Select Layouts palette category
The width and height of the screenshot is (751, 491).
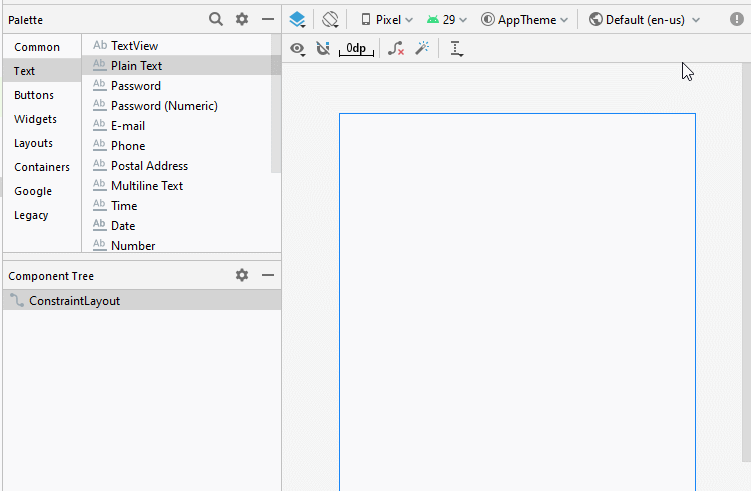(x=42, y=143)
